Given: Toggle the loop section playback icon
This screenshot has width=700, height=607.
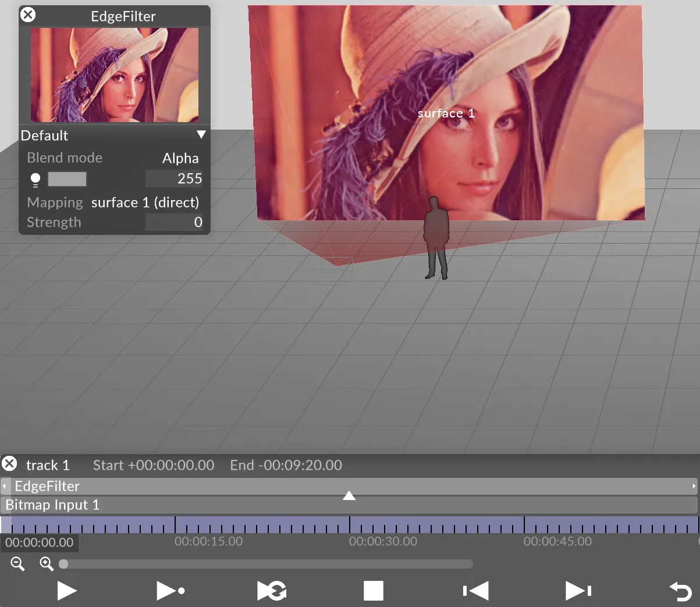Looking at the screenshot, I should 272,591.
